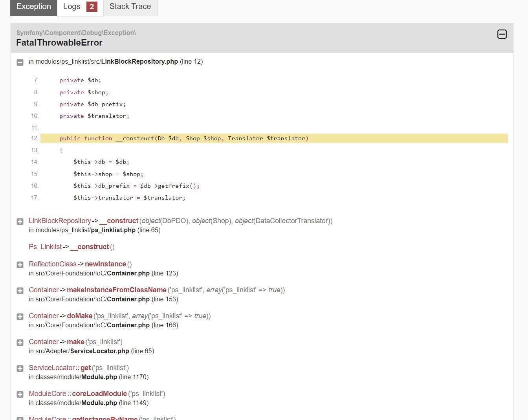Click LinkBlockRepository class name in trace
Image resolution: width=528 pixels, height=420 pixels.
(x=60, y=221)
